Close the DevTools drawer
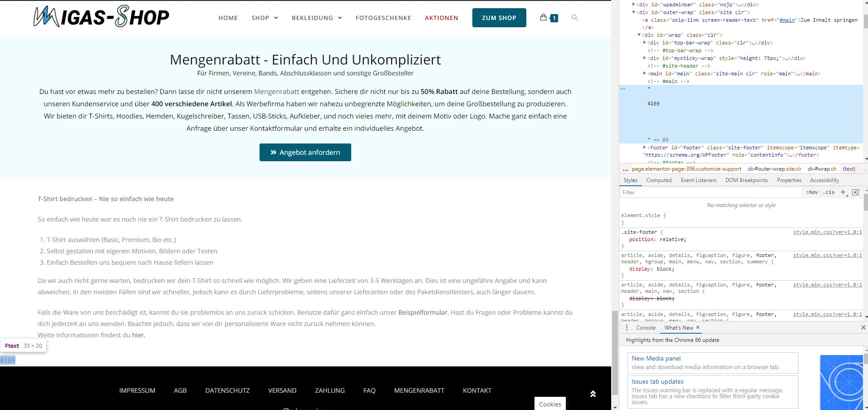The height and width of the screenshot is (410, 868). [863, 328]
